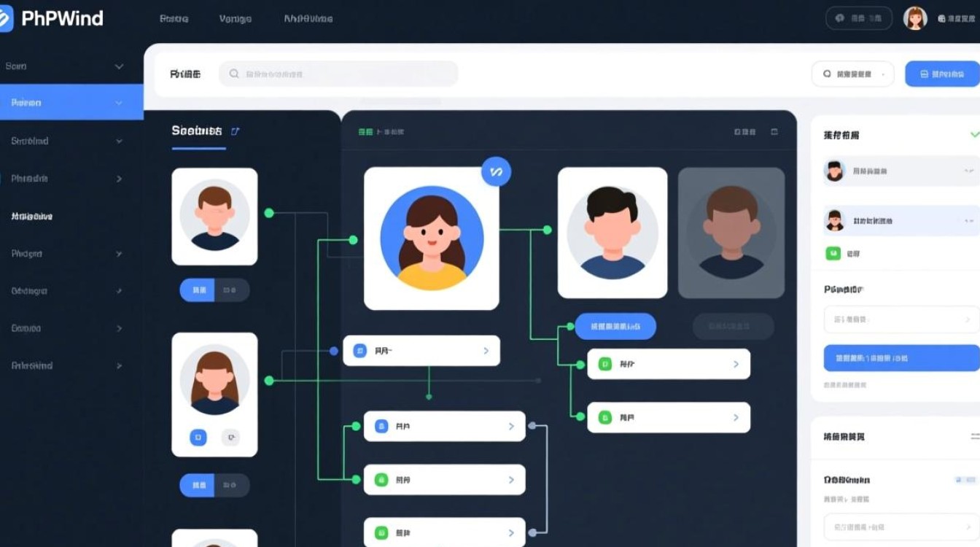Open the dropdown left of the top-right blue button
This screenshot has width=980, height=547.
coord(852,74)
